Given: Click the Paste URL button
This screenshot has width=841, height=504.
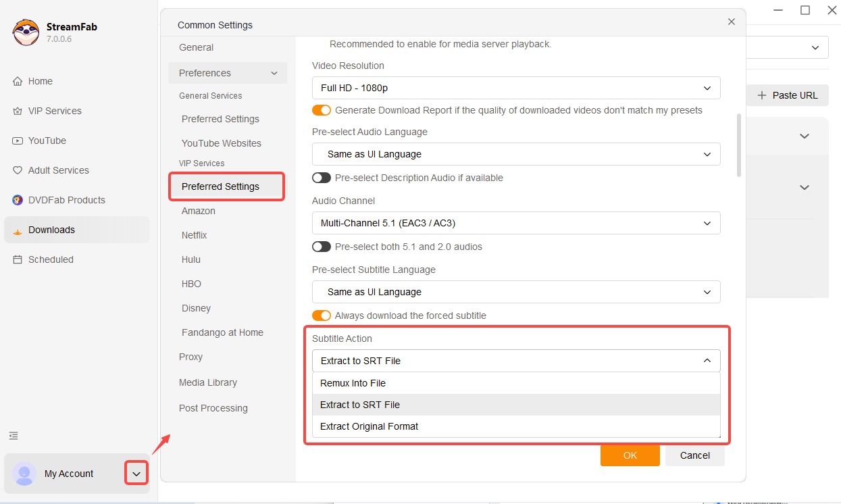Looking at the screenshot, I should pyautogui.click(x=788, y=95).
